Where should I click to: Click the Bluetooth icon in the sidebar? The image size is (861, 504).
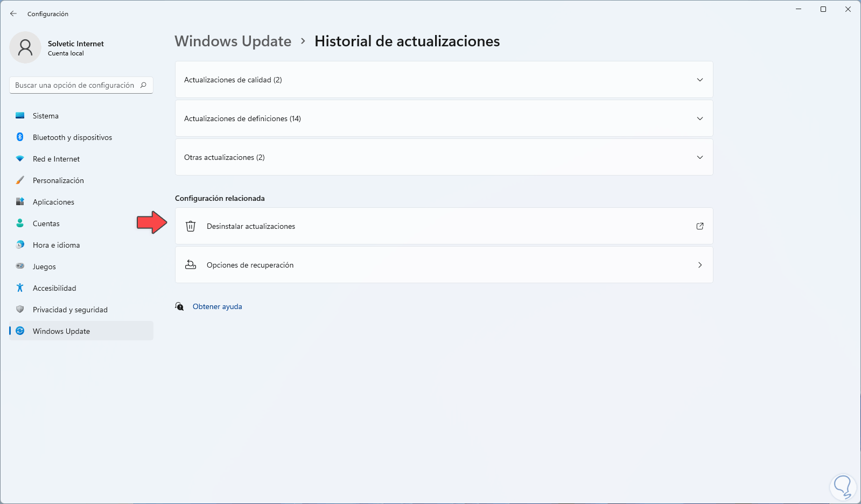point(20,137)
